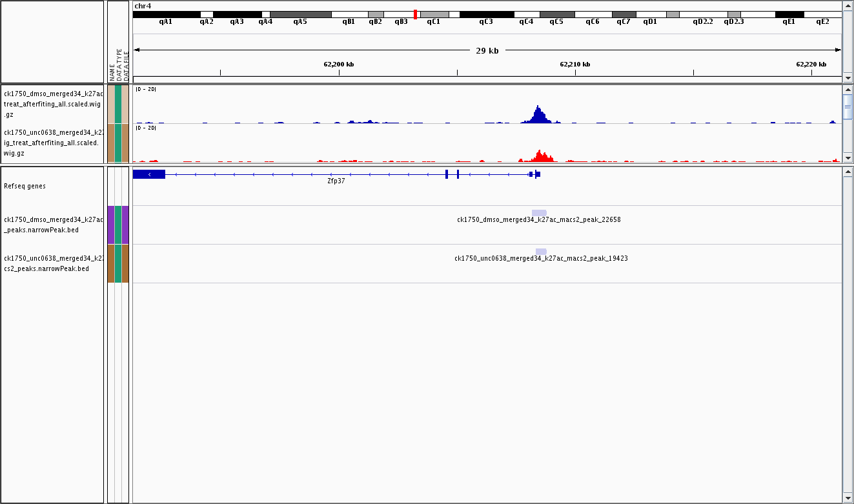Click the purple attribute swatch of dmso peaks track
Viewport: 854px width, 504px height.
pos(111,225)
